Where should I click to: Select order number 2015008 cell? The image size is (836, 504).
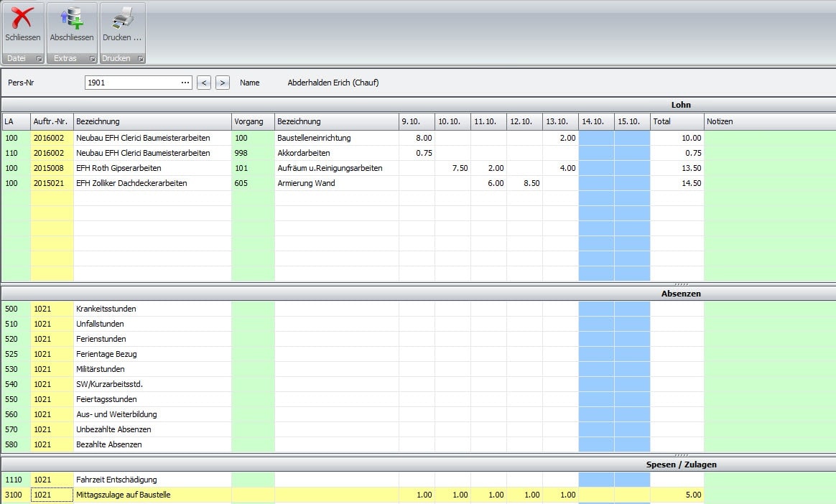(x=52, y=168)
